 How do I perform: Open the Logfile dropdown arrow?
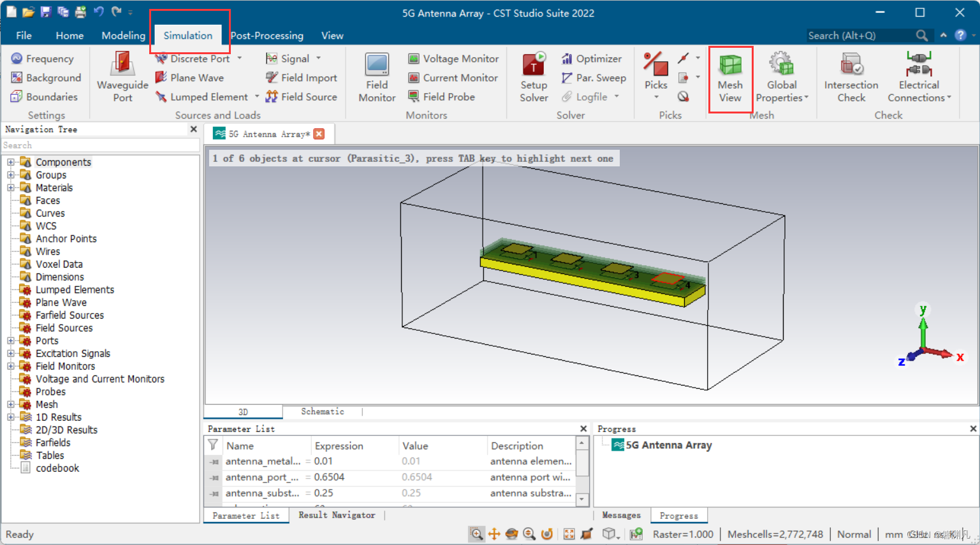pyautogui.click(x=617, y=97)
